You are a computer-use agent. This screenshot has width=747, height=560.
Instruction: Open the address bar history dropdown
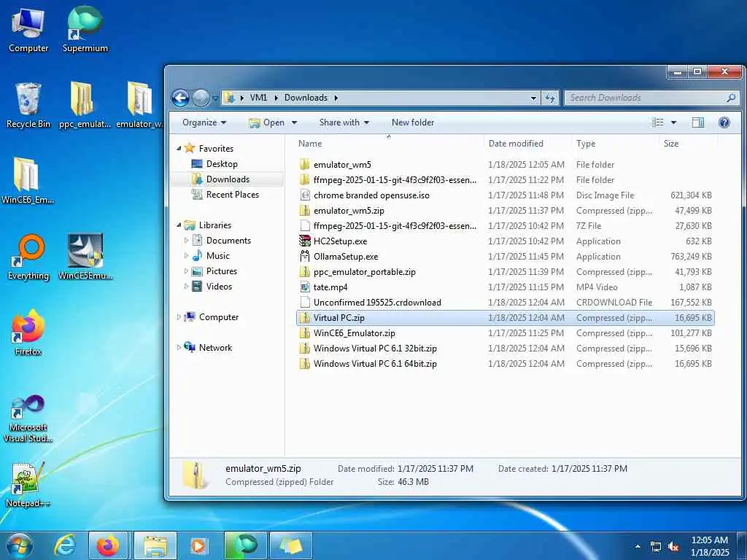533,98
